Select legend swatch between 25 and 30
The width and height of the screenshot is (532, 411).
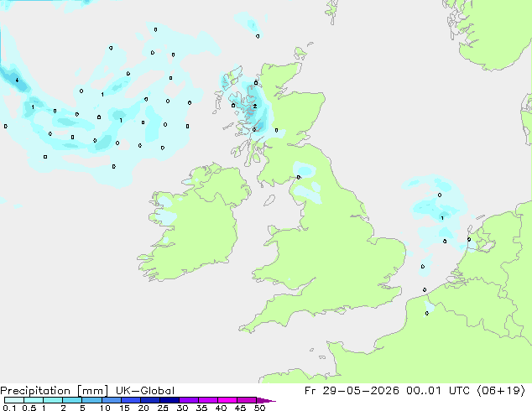tap(170, 400)
